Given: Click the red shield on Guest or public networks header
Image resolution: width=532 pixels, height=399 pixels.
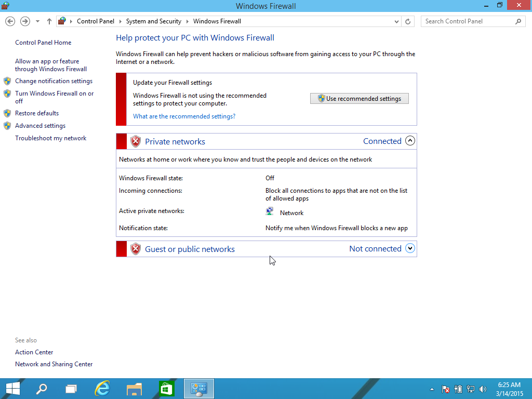Looking at the screenshot, I should pyautogui.click(x=136, y=249).
